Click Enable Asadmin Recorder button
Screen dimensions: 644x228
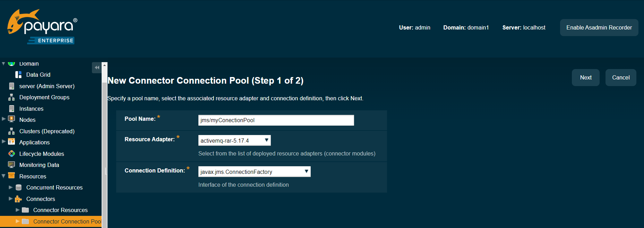tap(599, 27)
